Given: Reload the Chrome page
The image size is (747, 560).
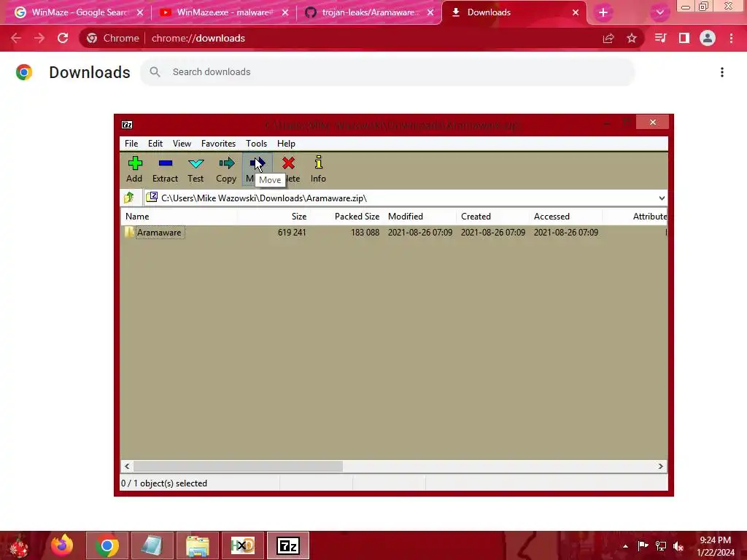Looking at the screenshot, I should click(x=63, y=38).
